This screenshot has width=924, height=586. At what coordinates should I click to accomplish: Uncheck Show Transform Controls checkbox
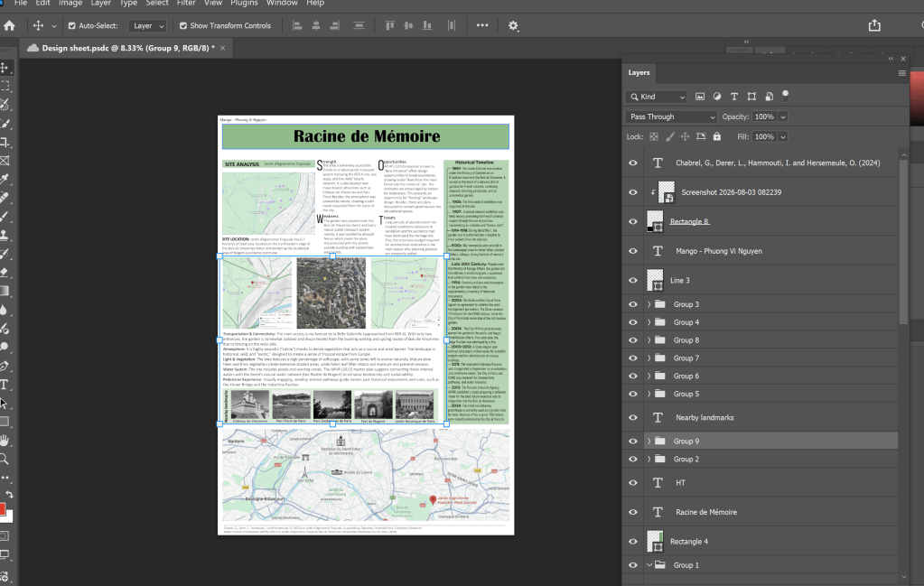coord(183,26)
